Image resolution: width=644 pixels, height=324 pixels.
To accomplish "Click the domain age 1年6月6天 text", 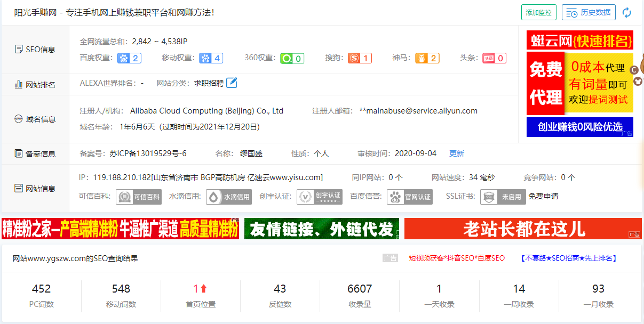I will pos(137,127).
